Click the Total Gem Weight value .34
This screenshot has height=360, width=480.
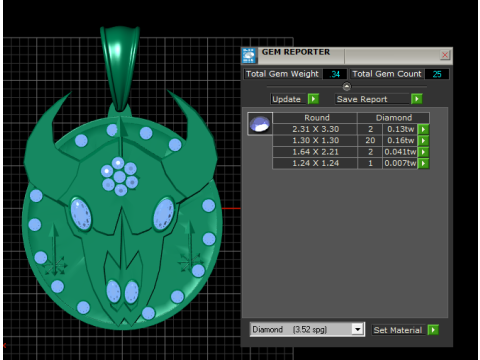point(335,74)
